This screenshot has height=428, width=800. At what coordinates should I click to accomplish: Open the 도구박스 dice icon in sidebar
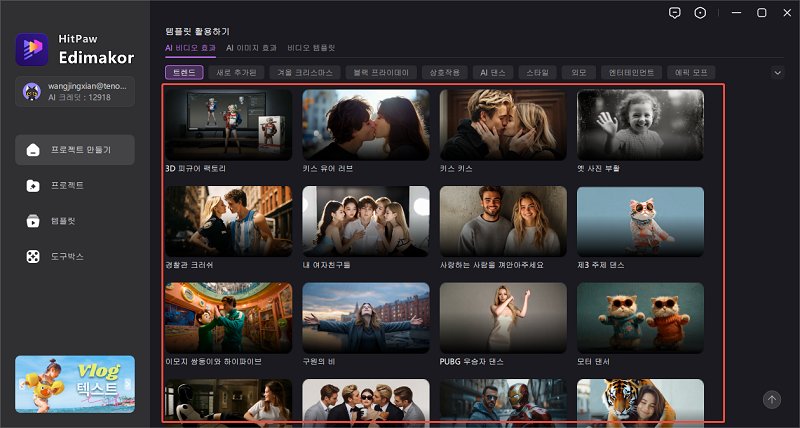(33, 257)
